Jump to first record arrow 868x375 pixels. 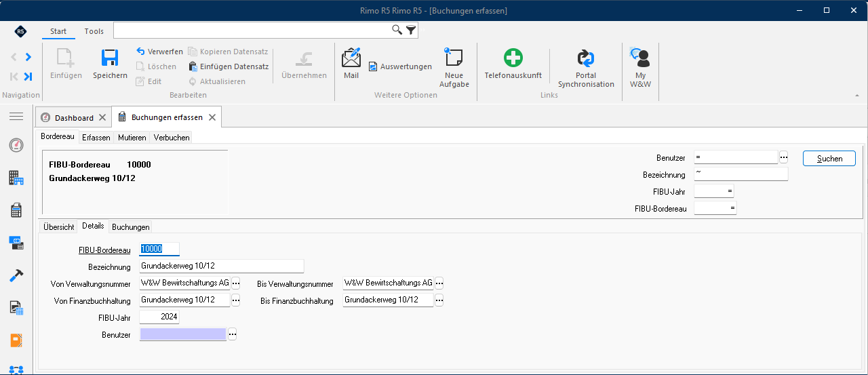pyautogui.click(x=14, y=77)
